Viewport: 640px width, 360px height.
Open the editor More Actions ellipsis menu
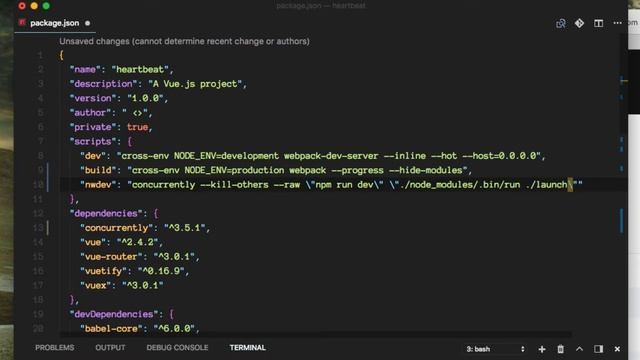point(618,23)
